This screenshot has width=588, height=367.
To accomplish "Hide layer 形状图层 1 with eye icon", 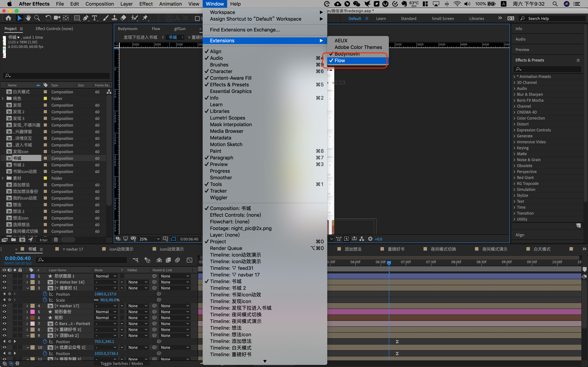I will point(4,276).
